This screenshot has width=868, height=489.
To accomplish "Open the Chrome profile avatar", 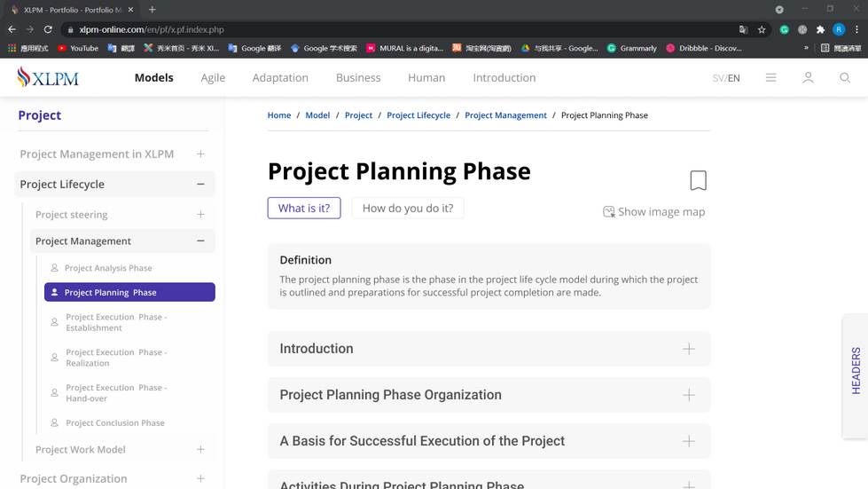I will point(839,29).
